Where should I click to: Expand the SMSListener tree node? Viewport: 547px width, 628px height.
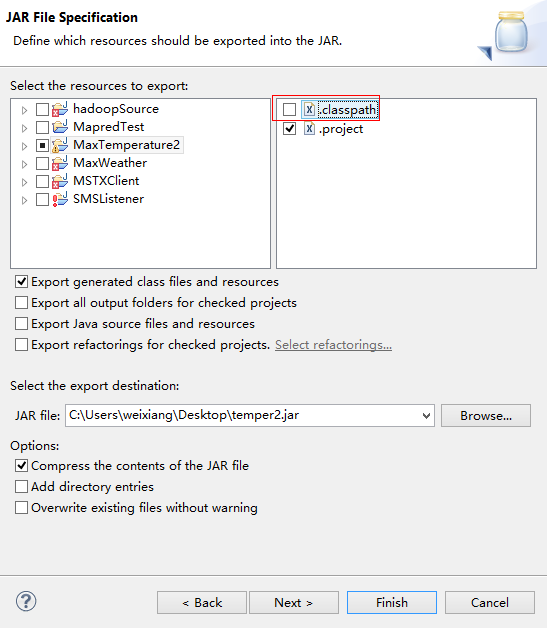click(x=24, y=200)
